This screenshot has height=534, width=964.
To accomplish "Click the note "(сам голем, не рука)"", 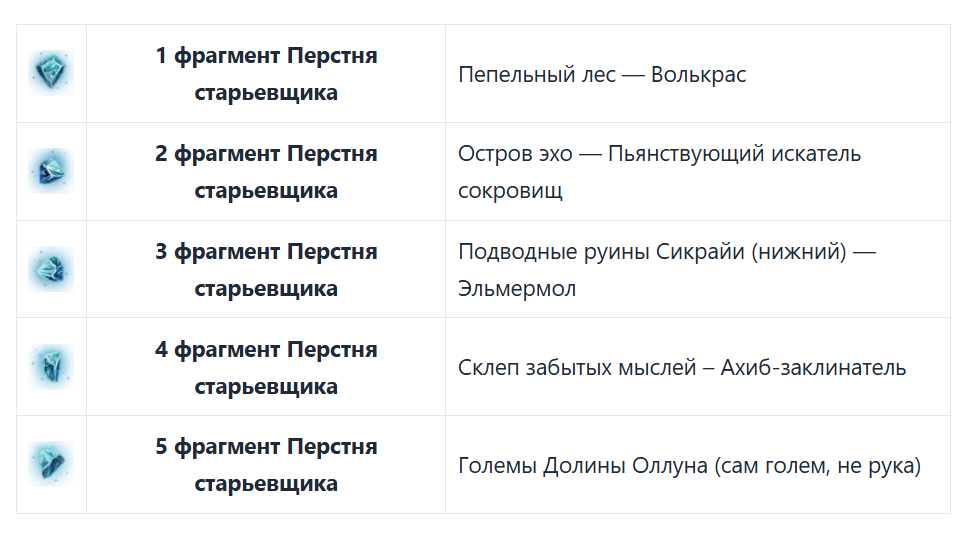I will click(x=818, y=466).
